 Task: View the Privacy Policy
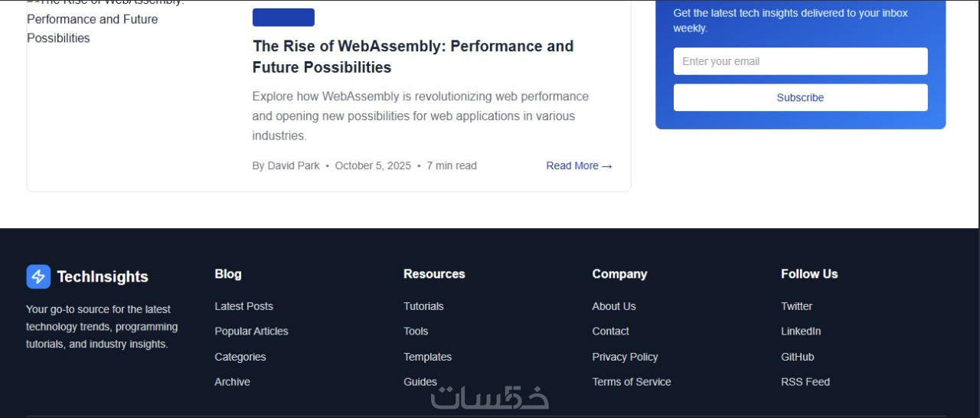625,357
